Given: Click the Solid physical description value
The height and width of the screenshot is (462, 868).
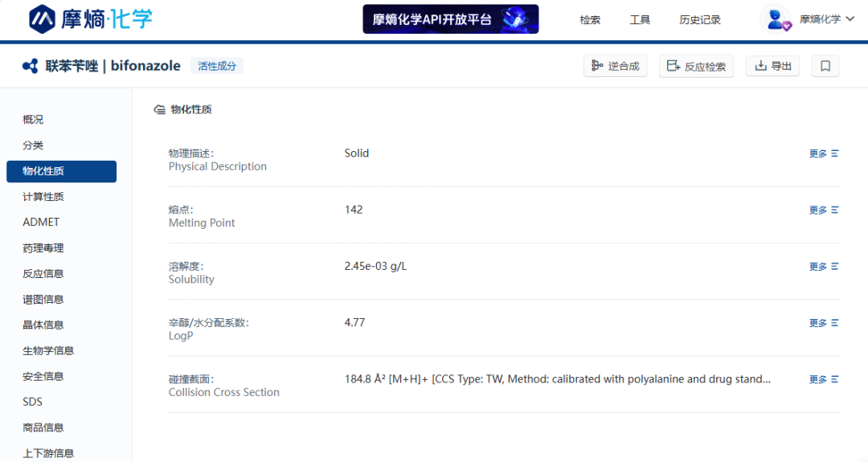Looking at the screenshot, I should click(x=357, y=153).
